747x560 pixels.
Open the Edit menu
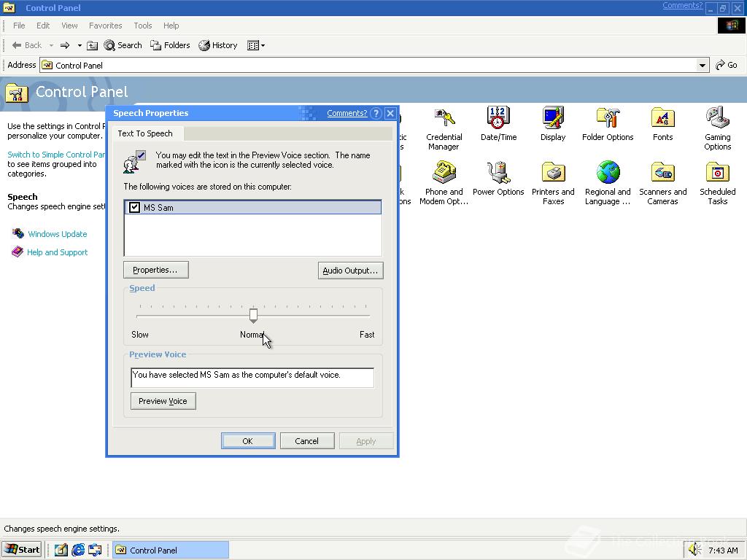point(43,26)
